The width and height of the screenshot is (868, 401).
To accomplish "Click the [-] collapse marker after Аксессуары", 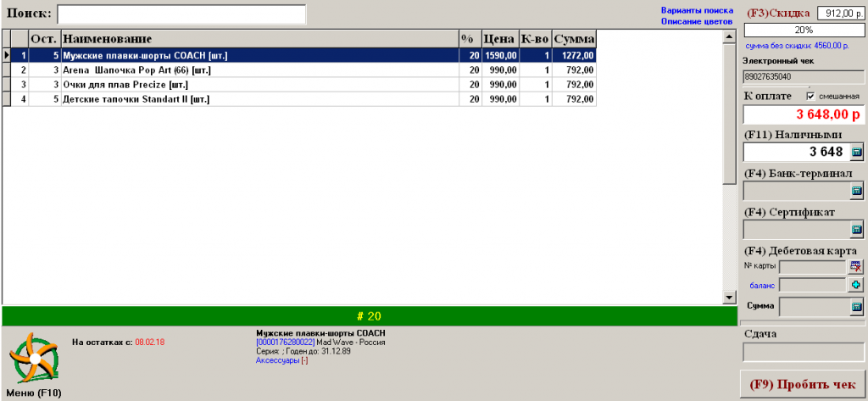I will [304, 360].
